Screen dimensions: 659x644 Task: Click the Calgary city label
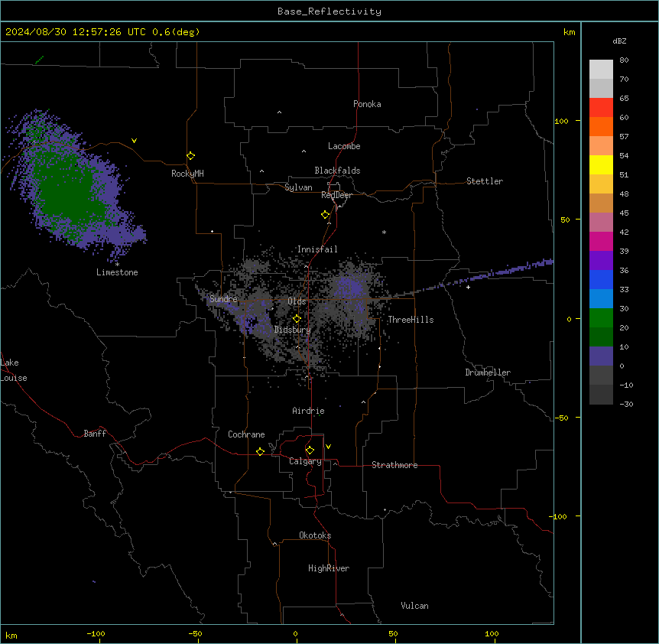(305, 461)
